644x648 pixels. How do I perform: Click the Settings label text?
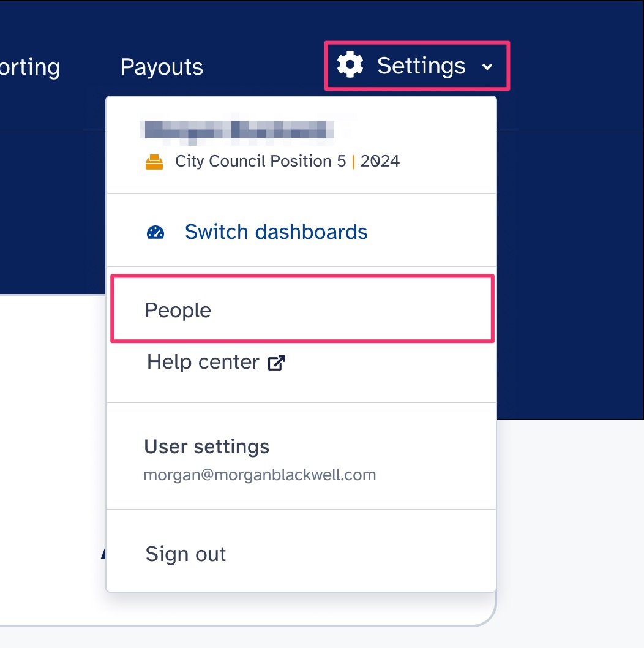pyautogui.click(x=421, y=66)
